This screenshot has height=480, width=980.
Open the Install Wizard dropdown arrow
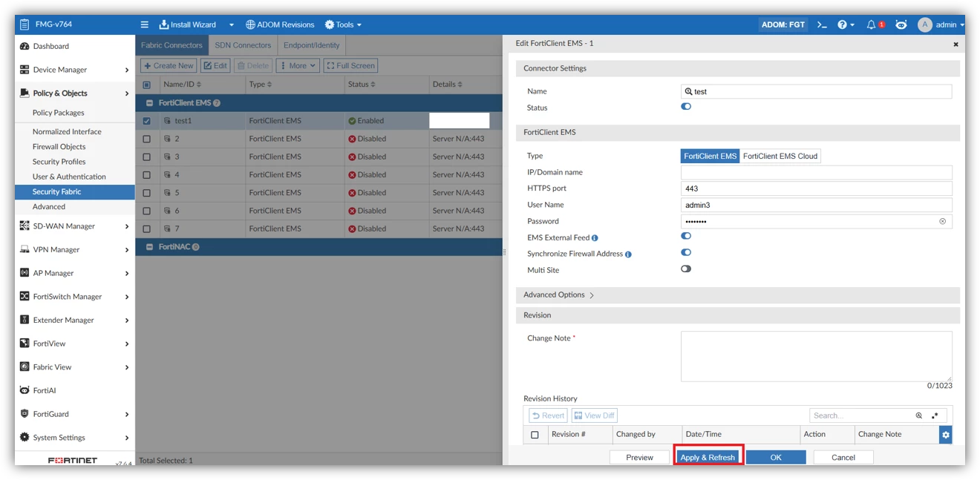(231, 25)
